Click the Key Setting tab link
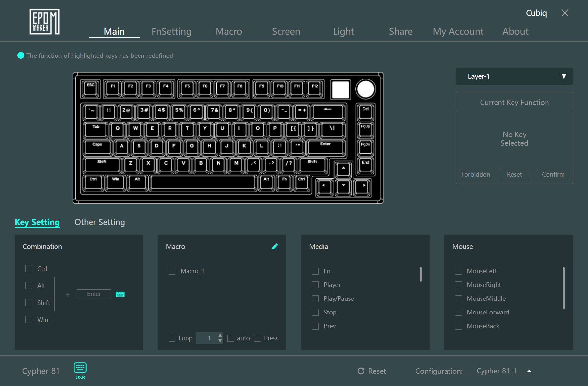The image size is (588, 386). click(37, 222)
